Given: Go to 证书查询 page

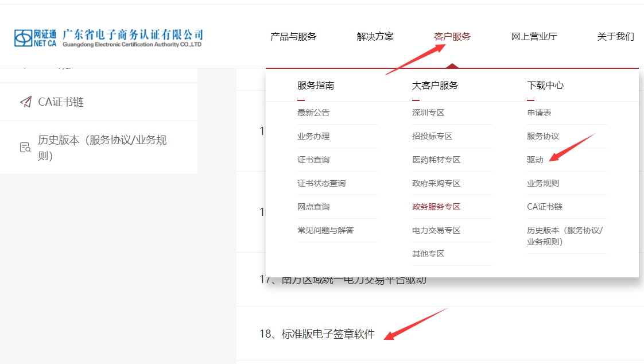Looking at the screenshot, I should [x=313, y=160].
